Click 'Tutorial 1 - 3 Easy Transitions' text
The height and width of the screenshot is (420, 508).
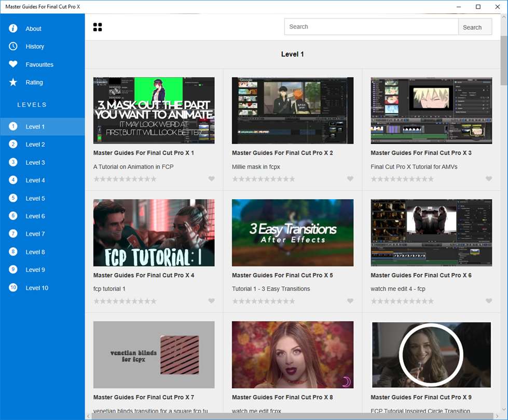[x=271, y=289]
